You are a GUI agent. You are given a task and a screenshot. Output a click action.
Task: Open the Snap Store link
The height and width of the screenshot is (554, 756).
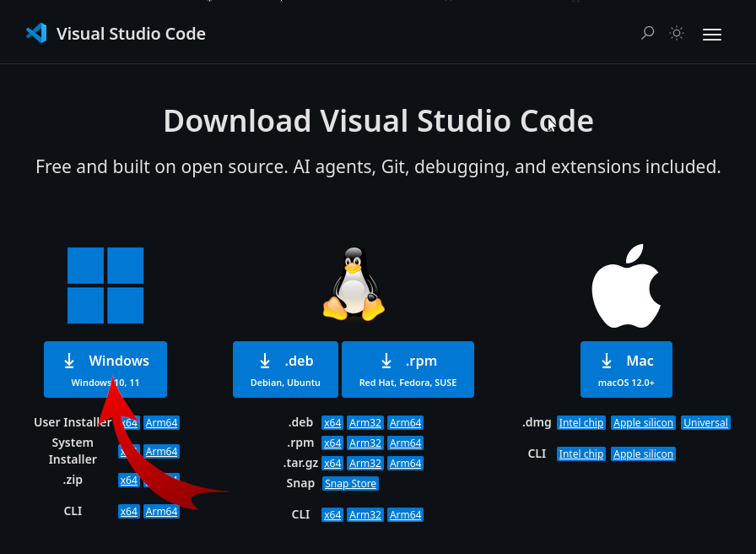pyautogui.click(x=350, y=484)
